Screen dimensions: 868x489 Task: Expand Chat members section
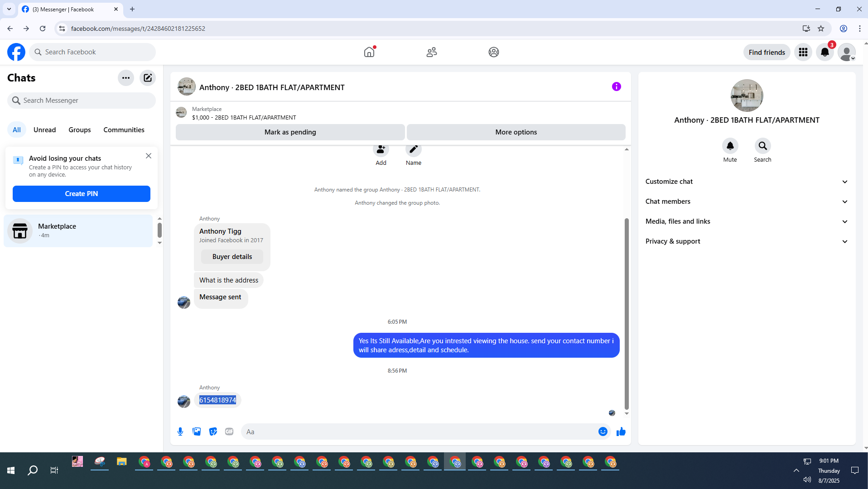[747, 201]
